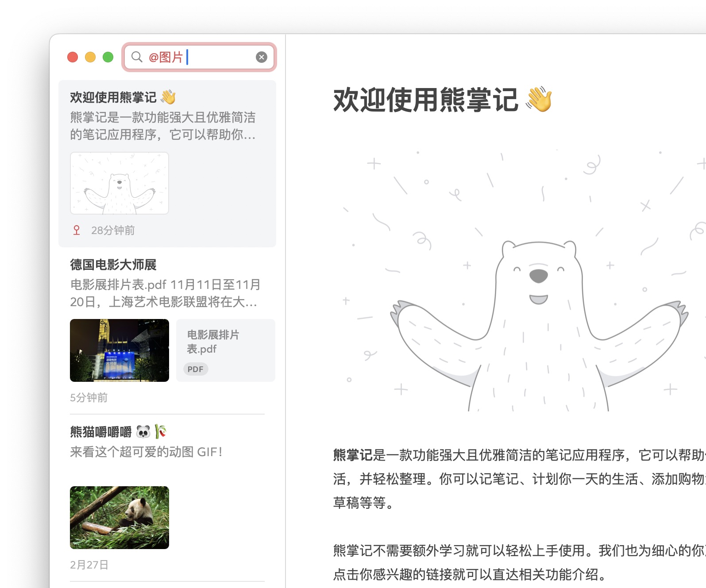Open the night building photo thumbnail

point(120,350)
